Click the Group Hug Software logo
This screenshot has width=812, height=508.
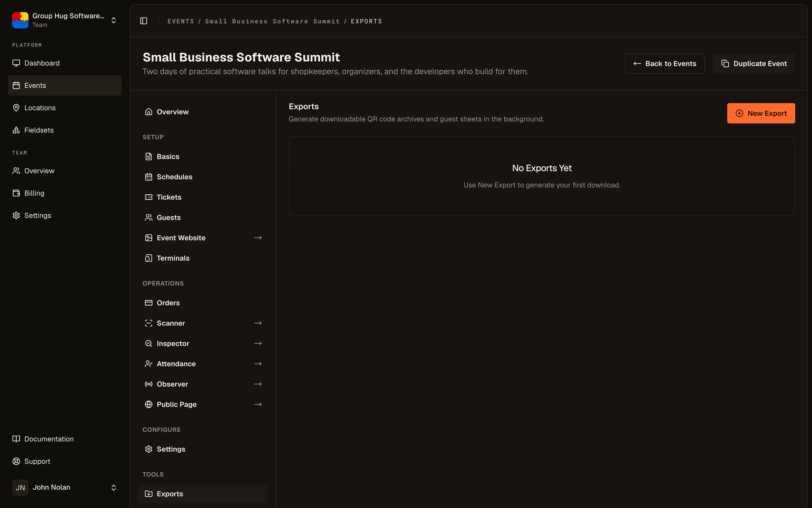pyautogui.click(x=20, y=20)
